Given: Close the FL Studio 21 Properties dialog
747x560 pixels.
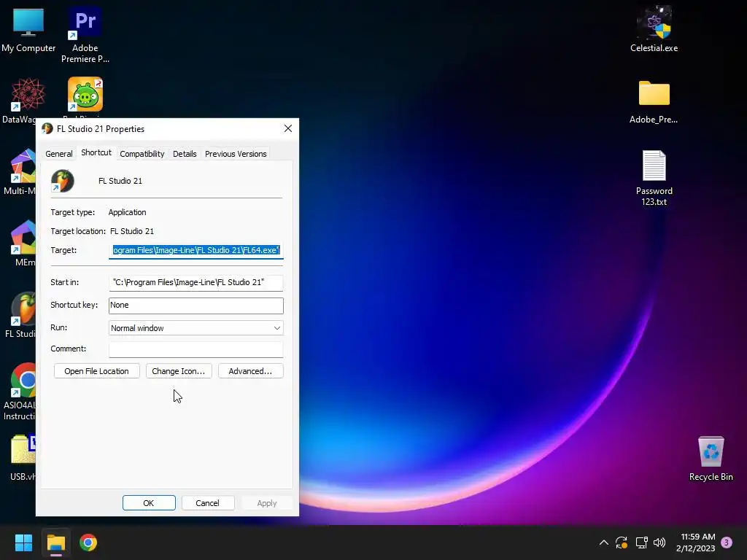Looking at the screenshot, I should (287, 128).
